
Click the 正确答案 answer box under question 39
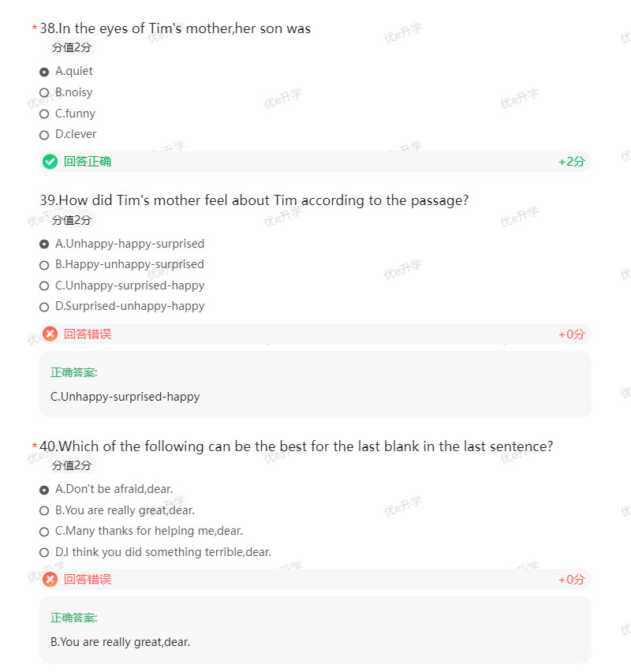315,383
